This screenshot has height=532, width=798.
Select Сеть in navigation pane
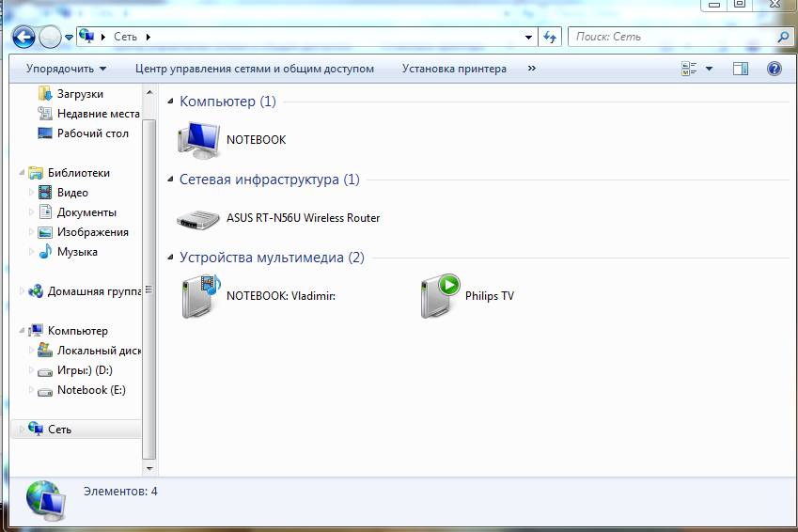(x=59, y=430)
